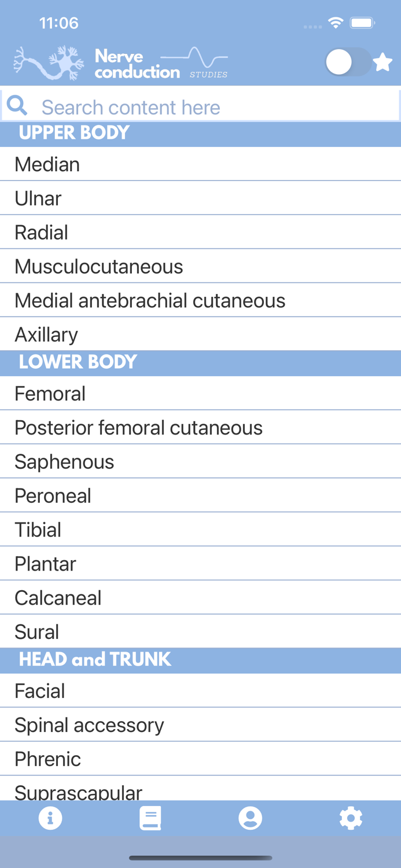
Task: Open the user profile icon
Action: [251, 818]
